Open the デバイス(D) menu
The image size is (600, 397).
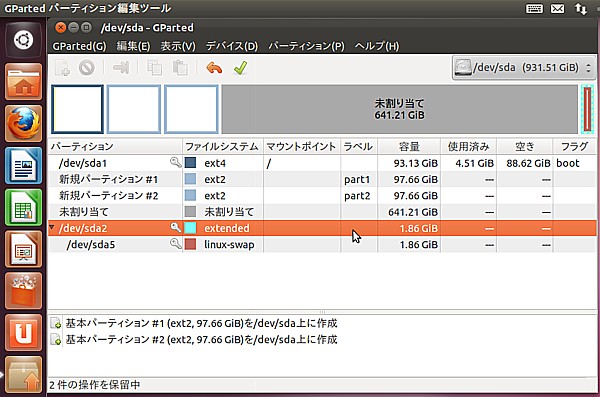pos(232,46)
